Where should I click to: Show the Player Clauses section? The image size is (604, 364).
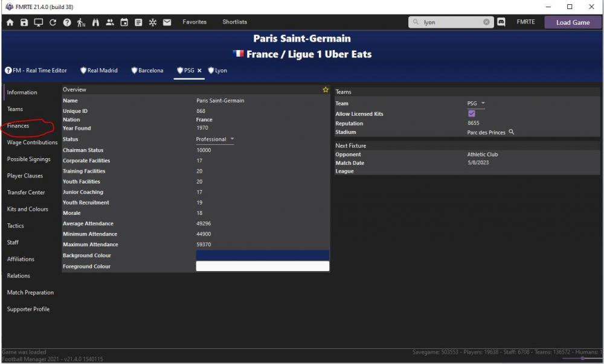click(25, 176)
